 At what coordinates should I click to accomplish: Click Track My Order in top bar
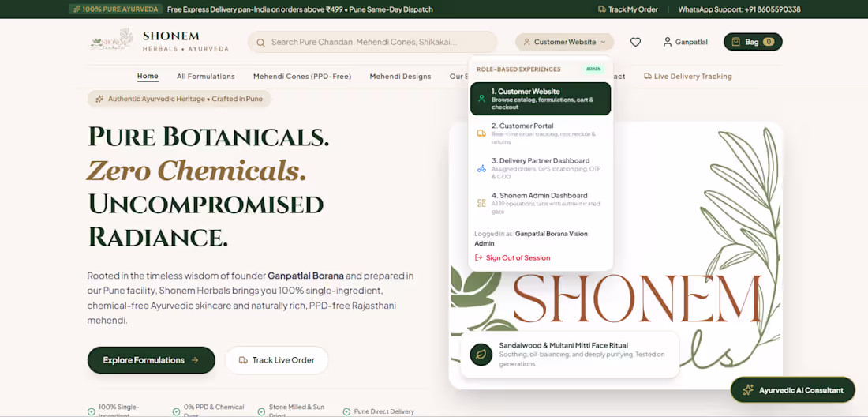pyautogui.click(x=628, y=9)
